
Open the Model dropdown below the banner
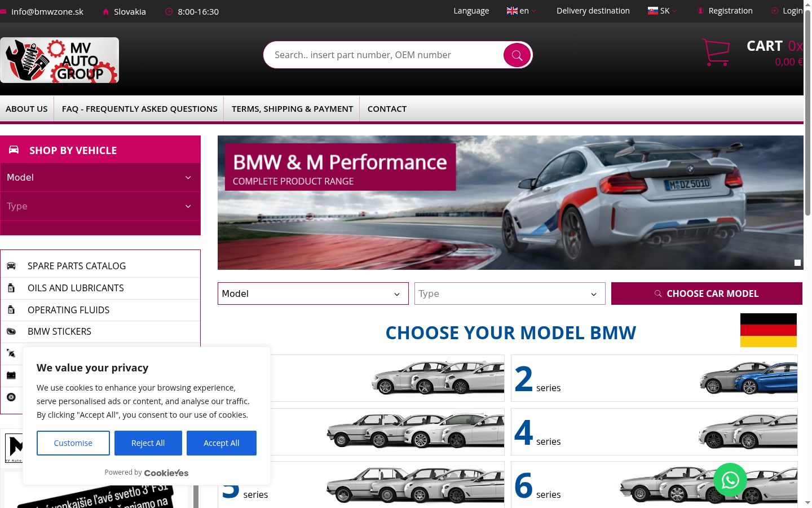click(x=313, y=294)
